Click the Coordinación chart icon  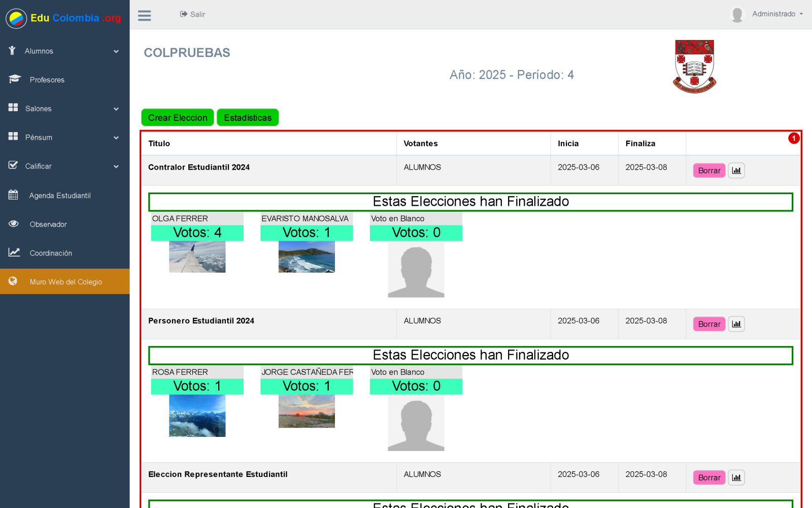(x=14, y=252)
